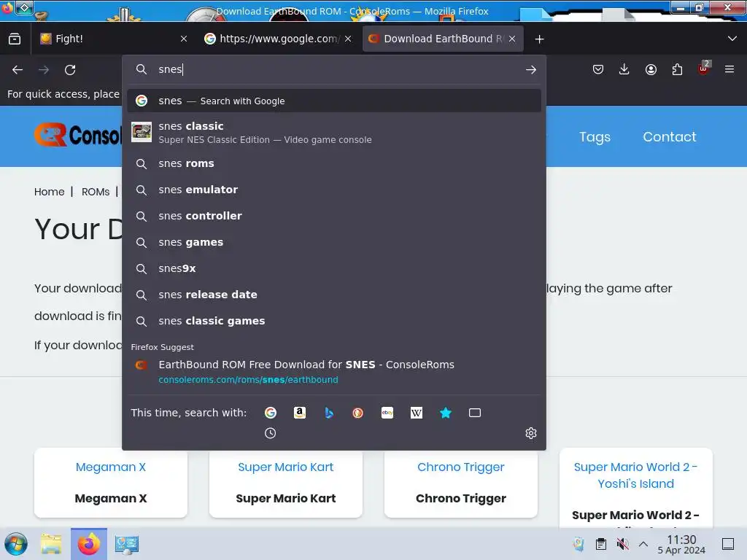
Task: Search this time with eBay
Action: [387, 413]
